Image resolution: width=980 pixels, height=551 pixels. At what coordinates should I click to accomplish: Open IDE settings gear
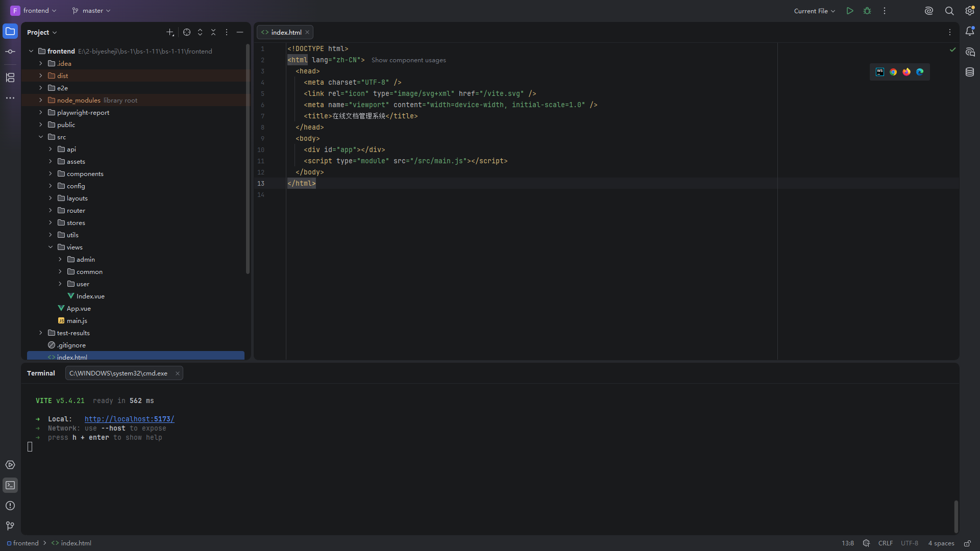point(970,11)
